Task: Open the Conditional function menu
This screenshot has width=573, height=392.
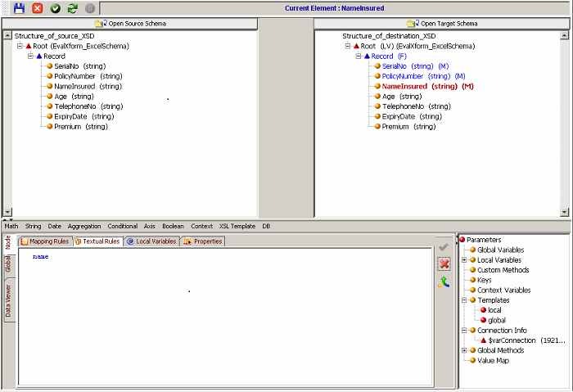Action: [123, 226]
